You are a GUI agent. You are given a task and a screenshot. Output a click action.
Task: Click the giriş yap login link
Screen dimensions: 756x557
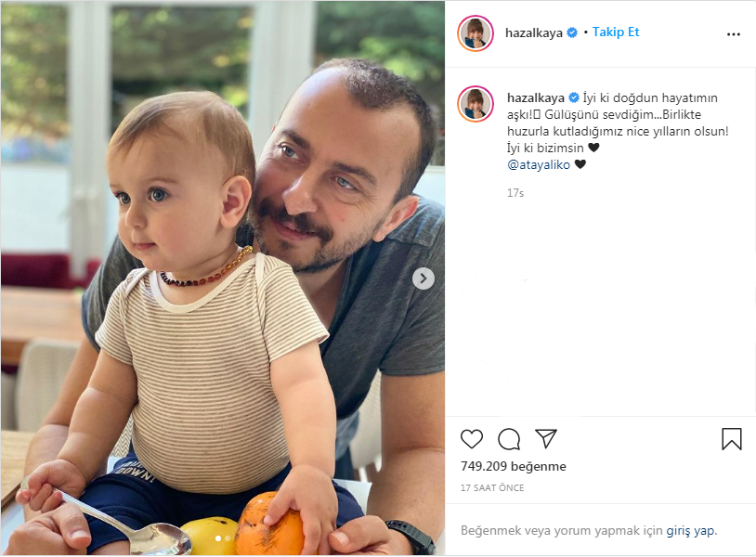690,530
